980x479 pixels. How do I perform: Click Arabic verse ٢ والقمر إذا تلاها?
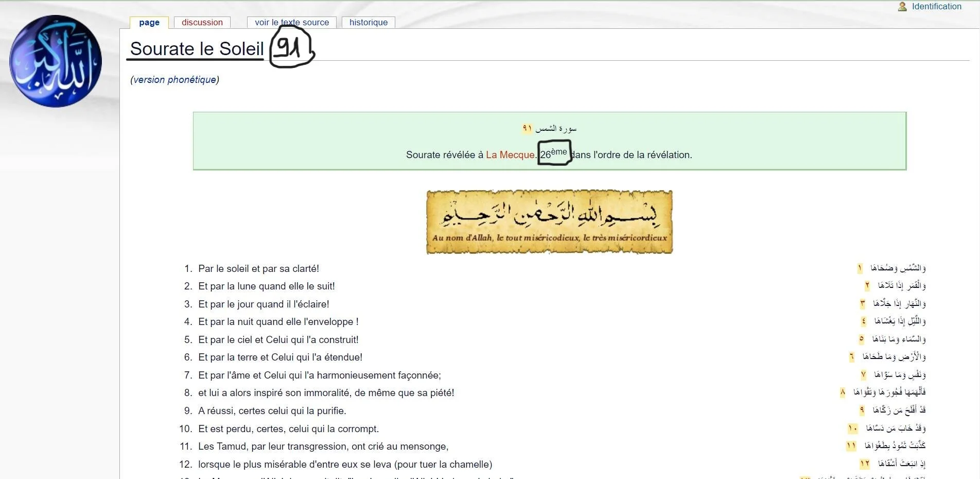point(902,286)
